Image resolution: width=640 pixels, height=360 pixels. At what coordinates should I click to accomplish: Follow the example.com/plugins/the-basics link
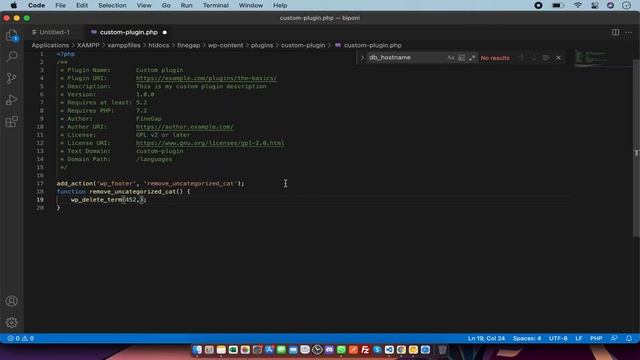tap(207, 78)
